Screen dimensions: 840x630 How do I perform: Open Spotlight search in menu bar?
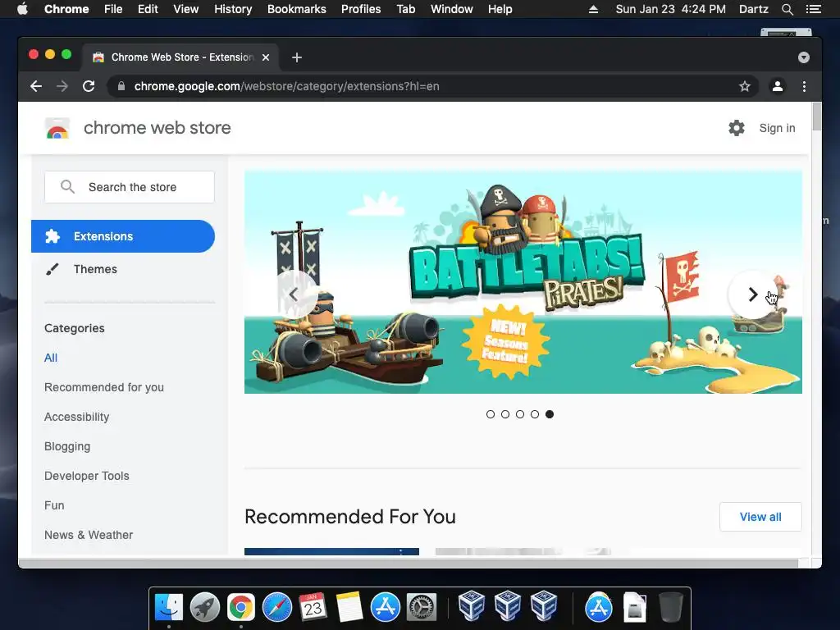787,9
